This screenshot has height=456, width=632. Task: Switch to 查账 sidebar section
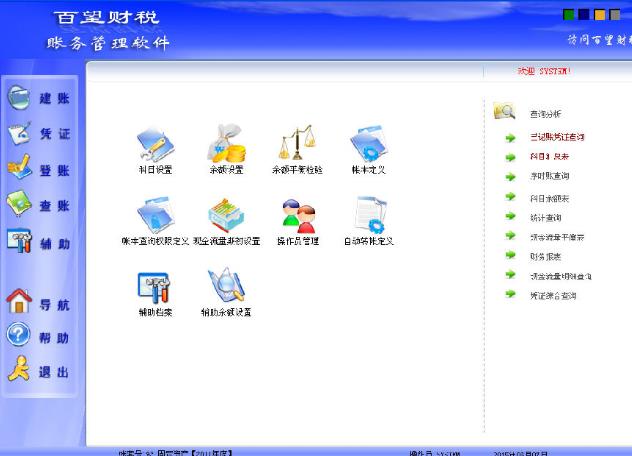point(38,205)
